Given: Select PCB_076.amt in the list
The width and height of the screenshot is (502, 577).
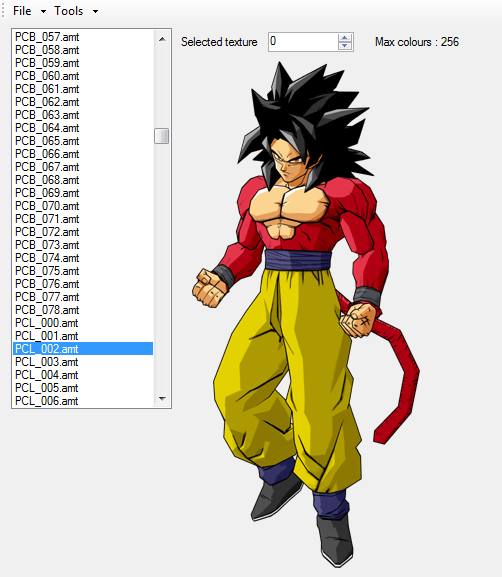Looking at the screenshot, I should tap(83, 284).
